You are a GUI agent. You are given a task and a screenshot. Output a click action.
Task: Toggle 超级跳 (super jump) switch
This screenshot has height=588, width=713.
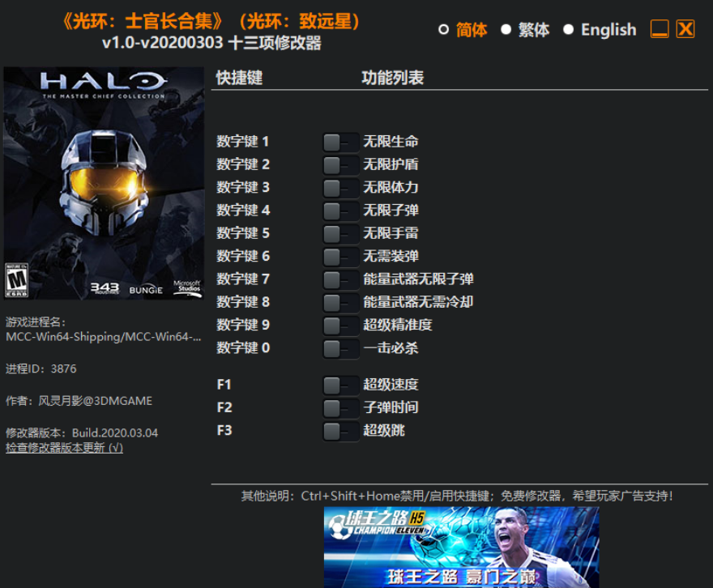(x=340, y=431)
